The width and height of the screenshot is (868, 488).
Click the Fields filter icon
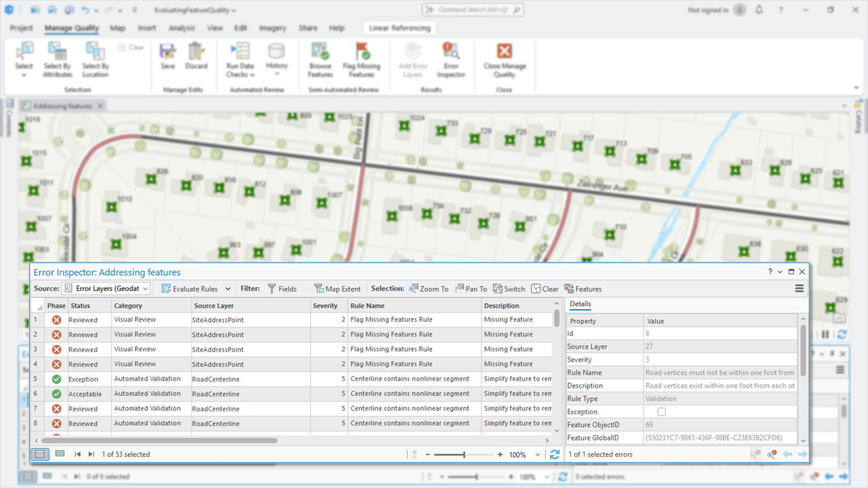coord(272,289)
